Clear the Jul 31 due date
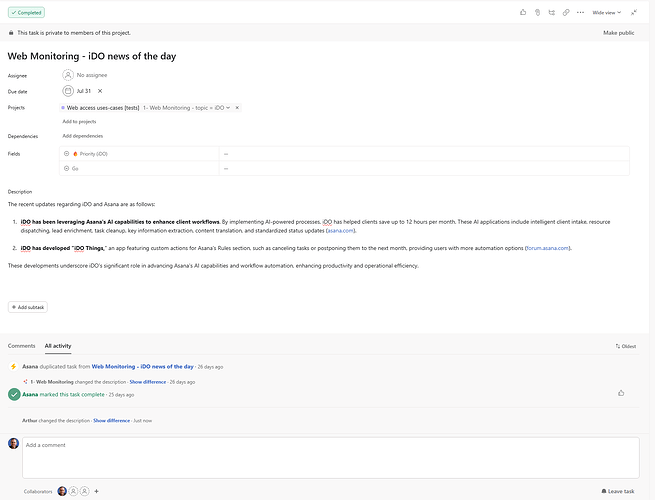Image resolution: width=655 pixels, height=500 pixels. (100, 91)
